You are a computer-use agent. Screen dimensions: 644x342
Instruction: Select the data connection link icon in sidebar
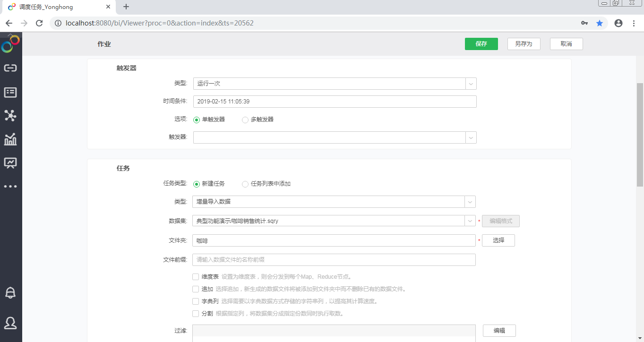click(10, 68)
